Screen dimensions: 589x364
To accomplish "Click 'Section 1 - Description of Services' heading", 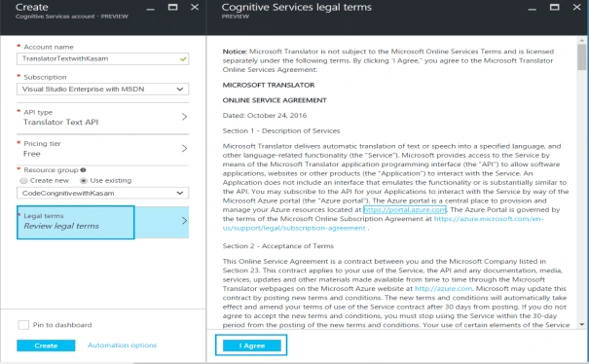I will click(281, 130).
